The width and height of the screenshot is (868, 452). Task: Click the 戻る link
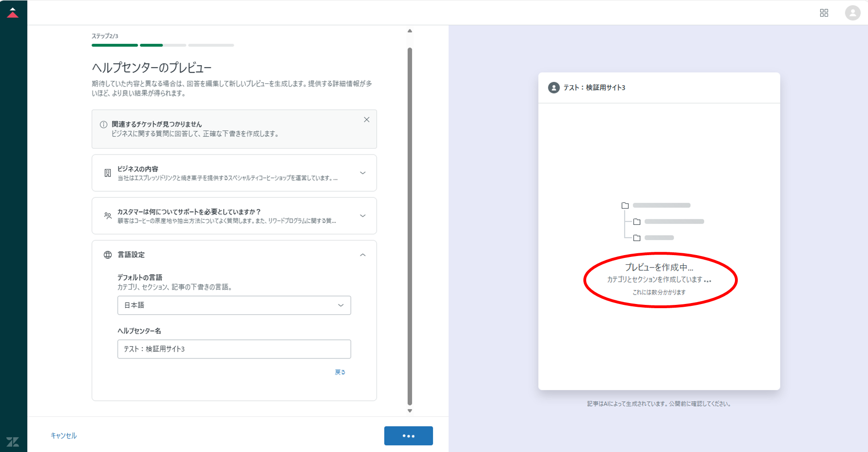coord(340,372)
